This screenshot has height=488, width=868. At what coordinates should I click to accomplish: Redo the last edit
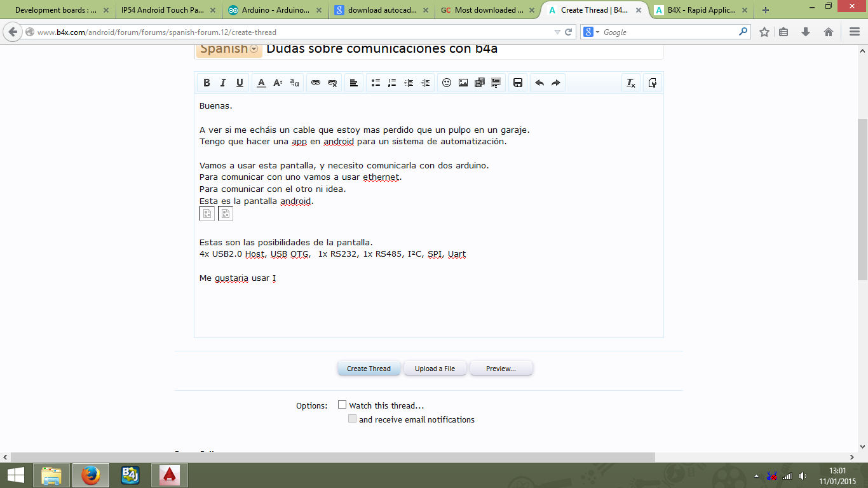(556, 83)
